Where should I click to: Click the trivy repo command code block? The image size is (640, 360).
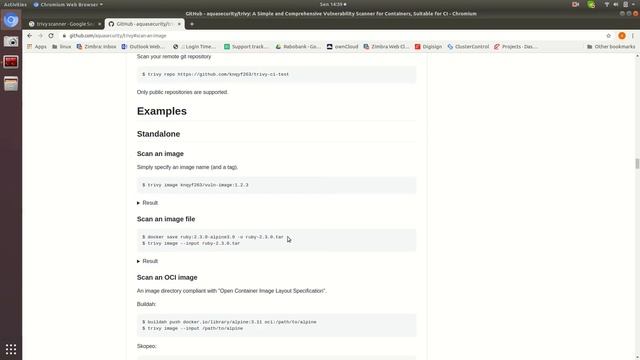click(x=276, y=74)
